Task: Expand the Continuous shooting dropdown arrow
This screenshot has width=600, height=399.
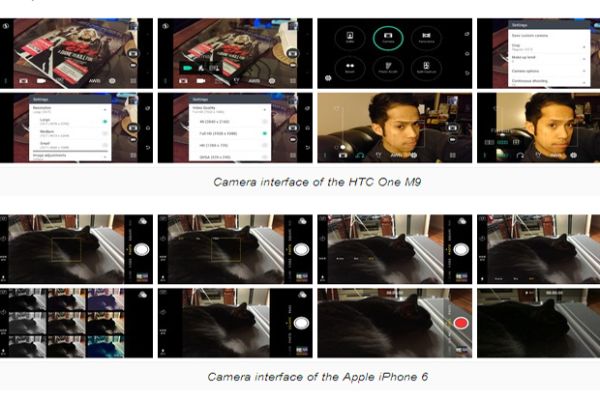Action: (x=584, y=82)
